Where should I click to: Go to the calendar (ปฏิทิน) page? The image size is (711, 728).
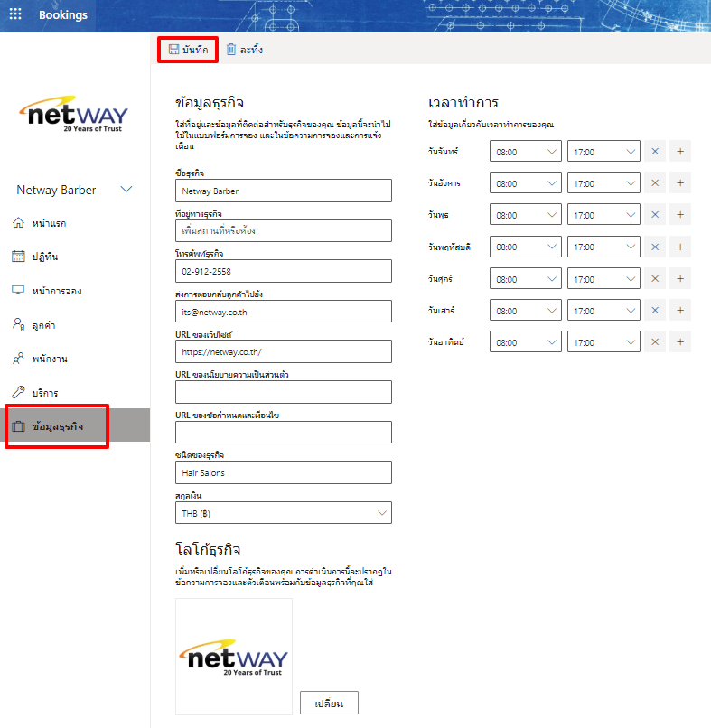[45, 257]
